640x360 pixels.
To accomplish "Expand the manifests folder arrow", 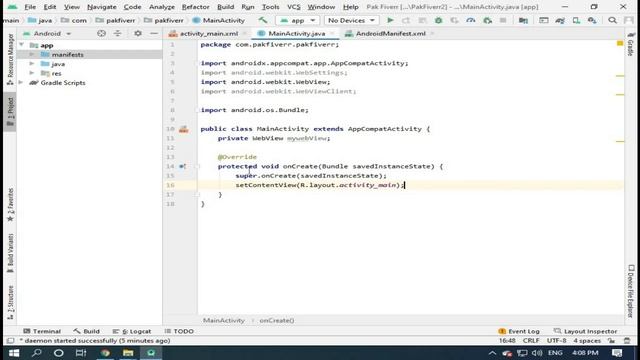I will click(32, 54).
